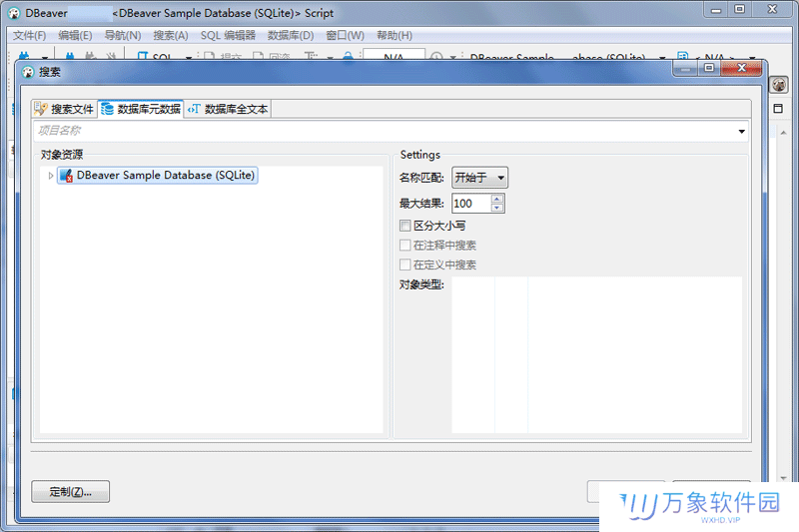Click inside the 对象类型 list box
This screenshot has width=799, height=532.
point(596,355)
